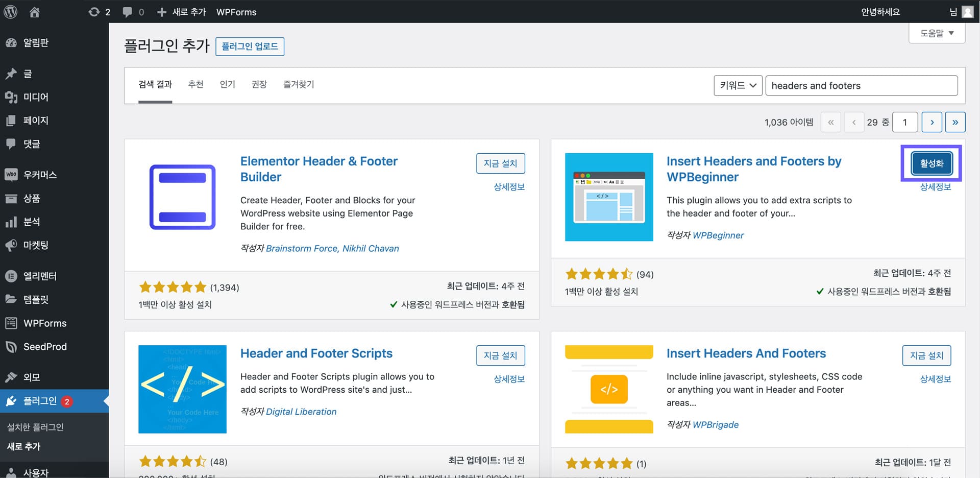The width and height of the screenshot is (980, 478).
Task: Open 상세정보 for WPBeginner plugin
Action: tap(935, 187)
